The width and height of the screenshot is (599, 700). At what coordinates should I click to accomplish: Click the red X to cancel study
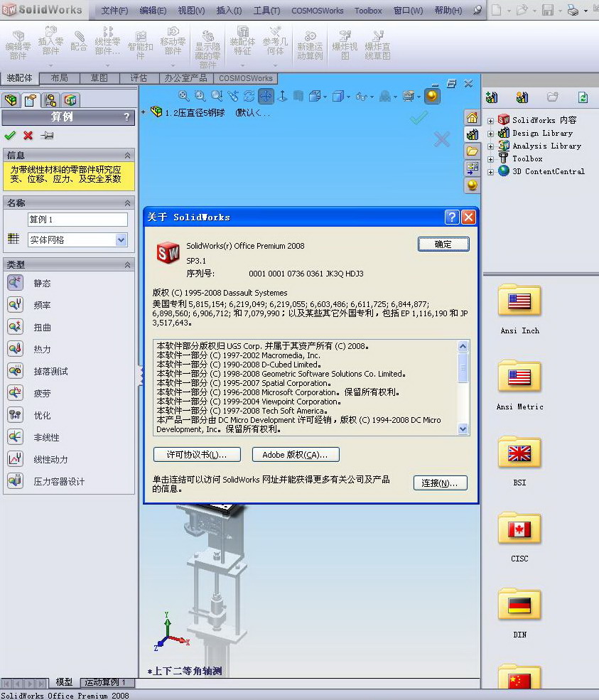click(28, 135)
